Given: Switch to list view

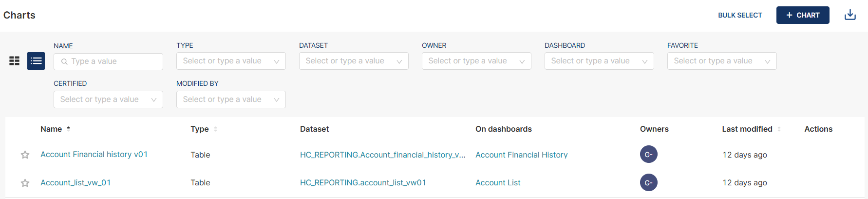Looking at the screenshot, I should click(36, 61).
